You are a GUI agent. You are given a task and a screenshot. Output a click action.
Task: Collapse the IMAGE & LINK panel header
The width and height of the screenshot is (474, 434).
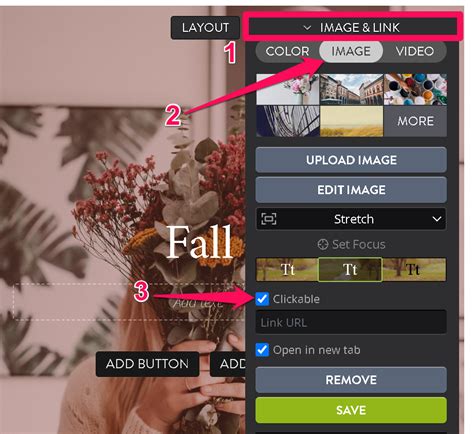point(352,27)
